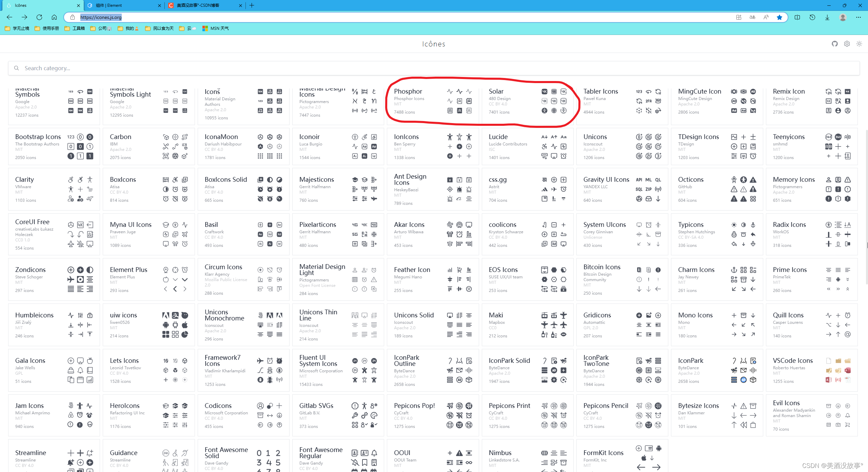Toggle the read aloud icon in address bar
Image resolution: width=868 pixels, height=472 pixels.
click(x=766, y=17)
